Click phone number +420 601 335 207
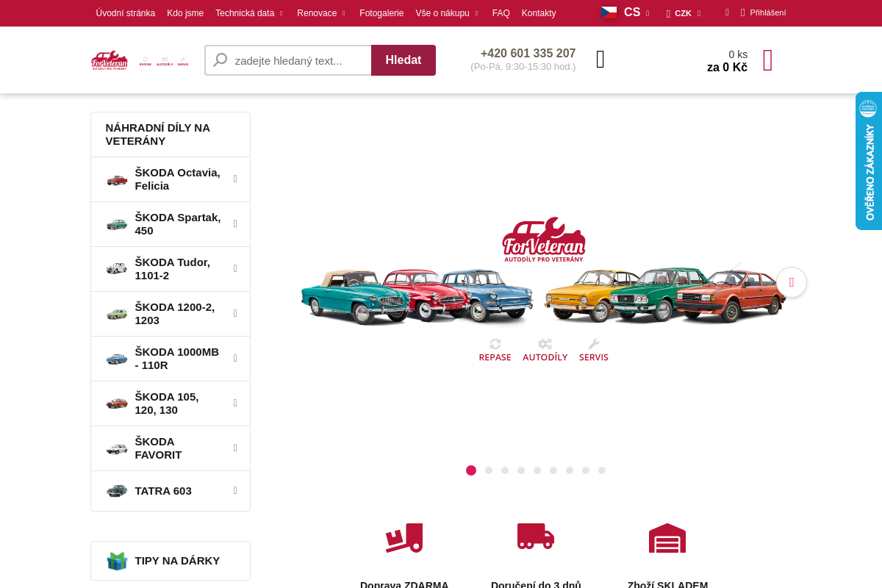Viewport: 882px width, 588px height. point(528,54)
